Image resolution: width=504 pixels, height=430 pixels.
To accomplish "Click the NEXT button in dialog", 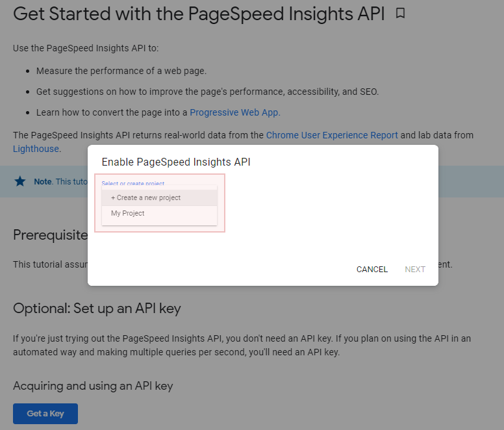I will pos(415,270).
